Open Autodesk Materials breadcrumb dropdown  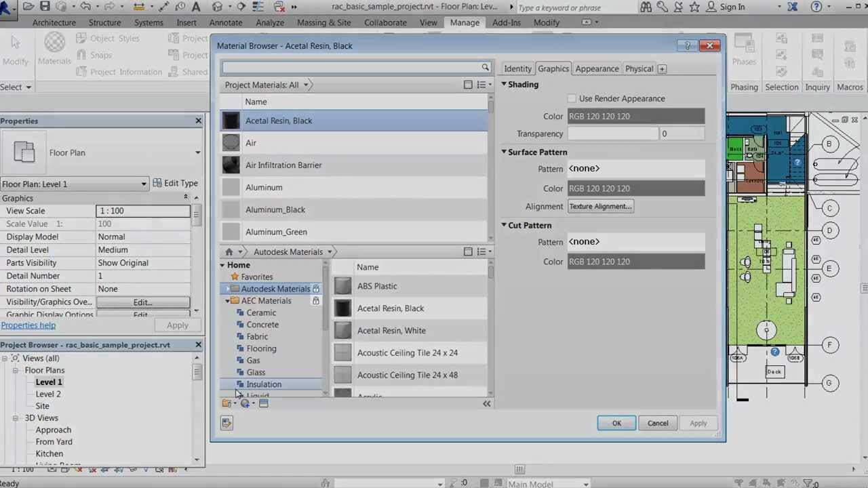click(330, 252)
